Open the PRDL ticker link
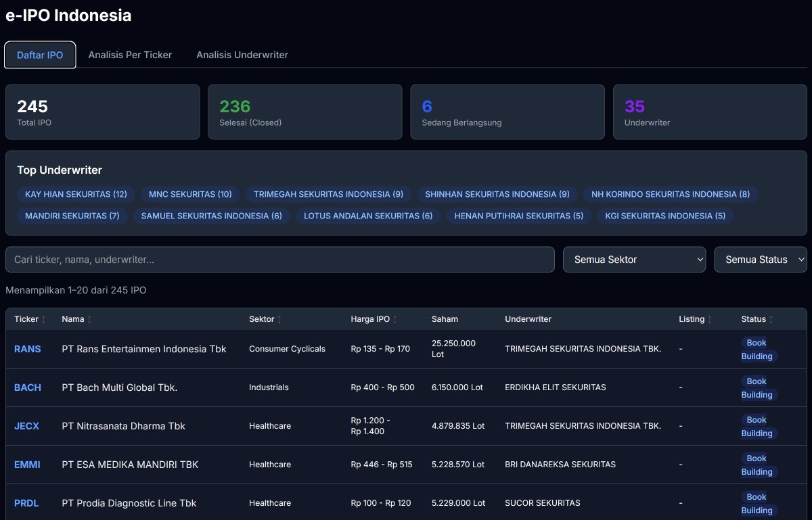This screenshot has height=520, width=812. point(27,503)
